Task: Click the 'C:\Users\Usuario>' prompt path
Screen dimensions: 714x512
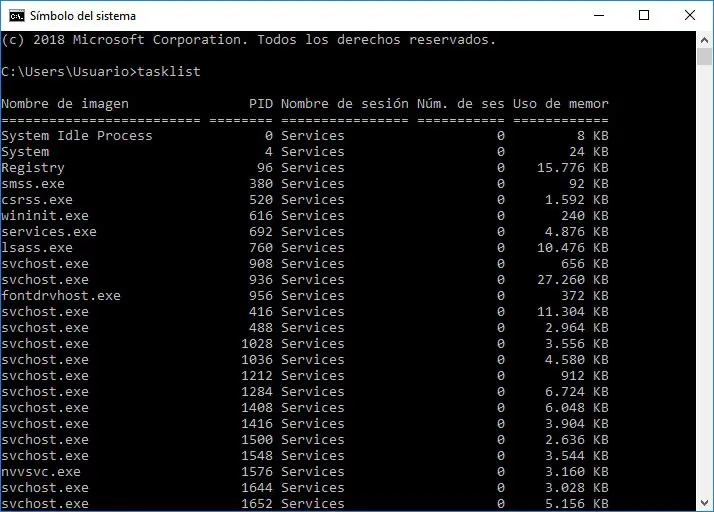Action: [x=69, y=72]
